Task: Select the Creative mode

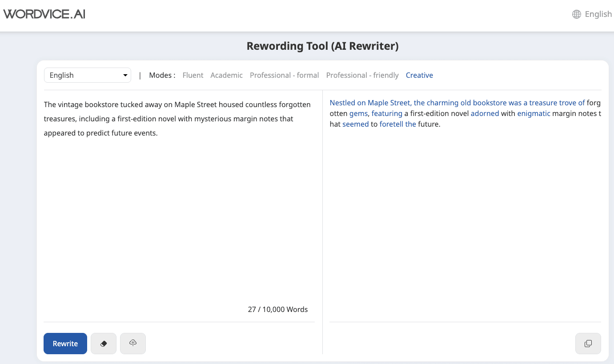Action: coord(419,75)
